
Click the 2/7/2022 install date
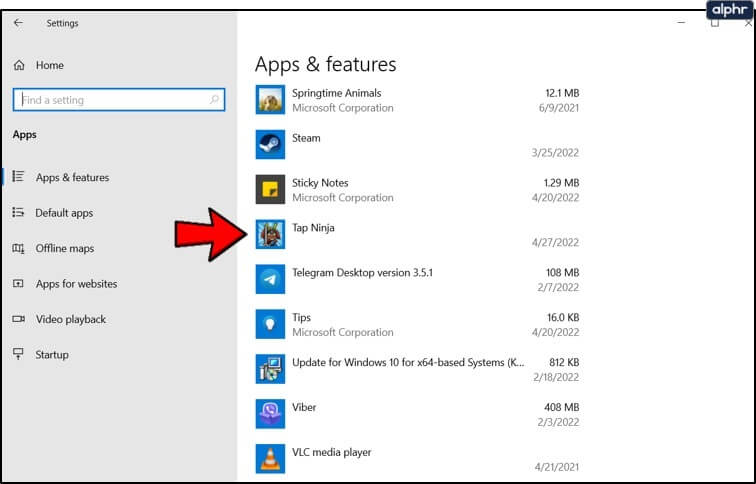pyautogui.click(x=558, y=287)
